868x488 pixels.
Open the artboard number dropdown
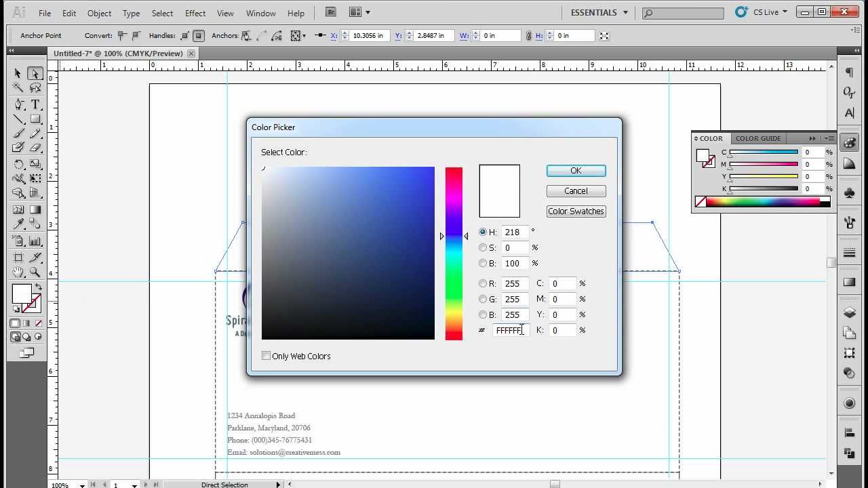pyautogui.click(x=134, y=485)
